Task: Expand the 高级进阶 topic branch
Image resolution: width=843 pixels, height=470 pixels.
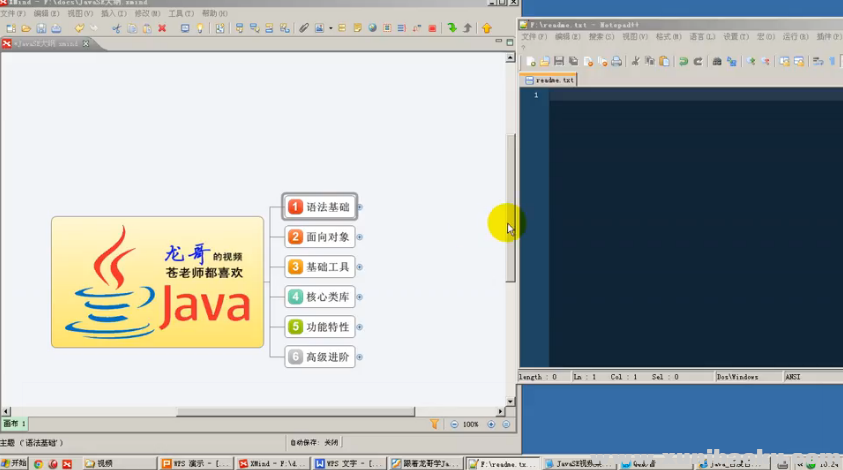Action: pos(360,357)
